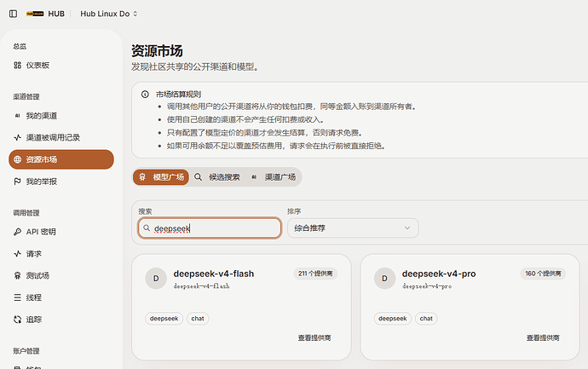This screenshot has width=588, height=369.
Task: Click the chat tag on deepseek-v4-pro card
Action: (426, 319)
